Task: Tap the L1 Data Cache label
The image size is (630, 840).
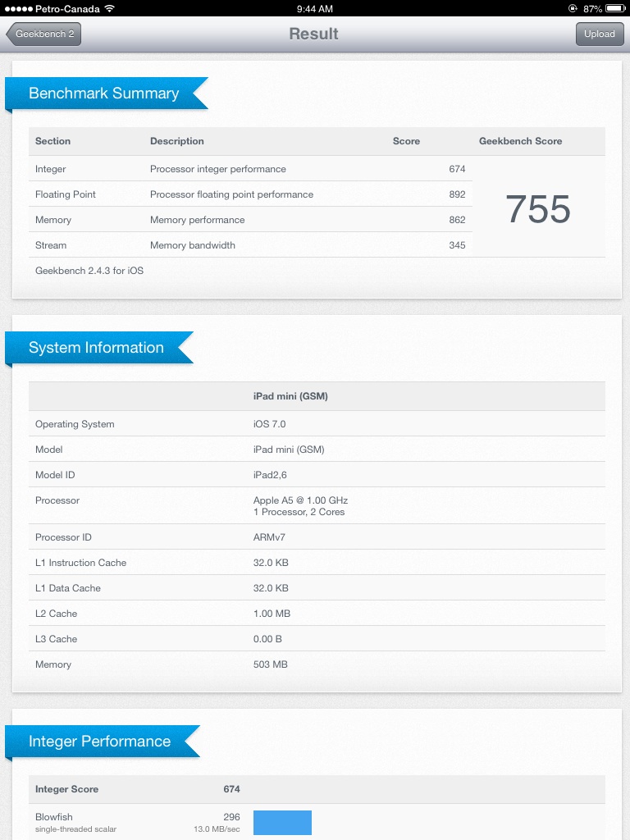Action: click(68, 588)
